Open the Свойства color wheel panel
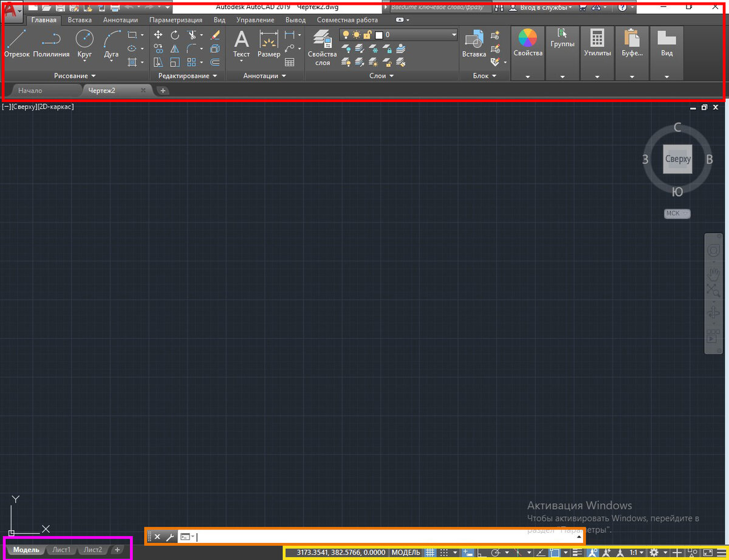Viewport: 729px width, 560px height. (527, 53)
